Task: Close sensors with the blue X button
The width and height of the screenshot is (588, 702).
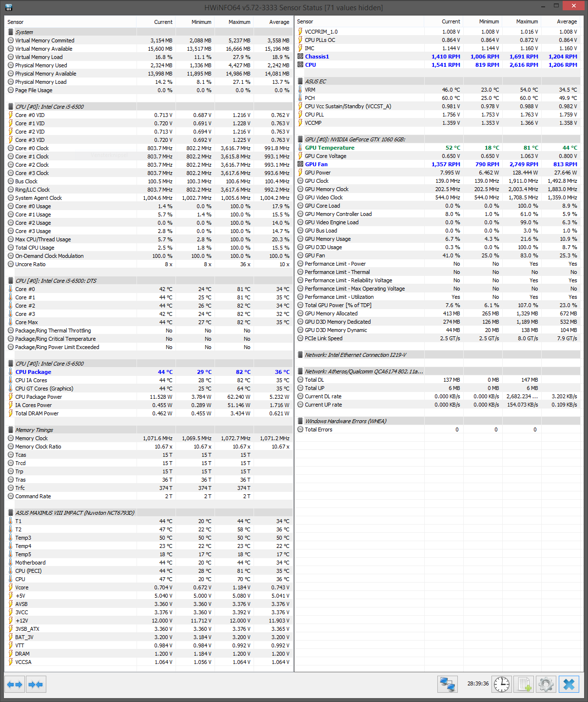Action: click(x=569, y=684)
